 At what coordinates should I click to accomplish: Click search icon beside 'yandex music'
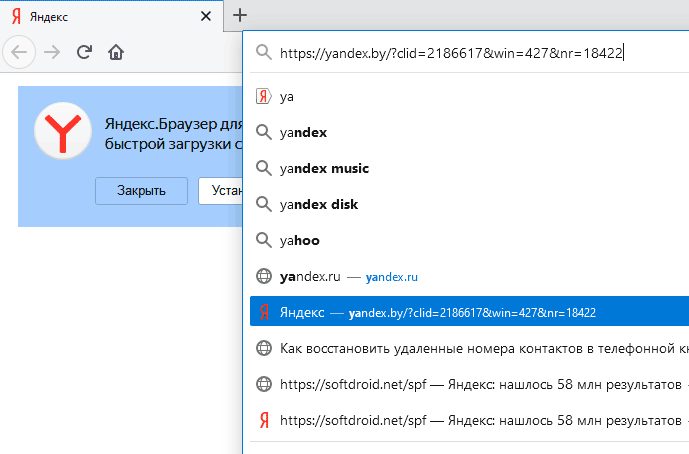tap(264, 168)
